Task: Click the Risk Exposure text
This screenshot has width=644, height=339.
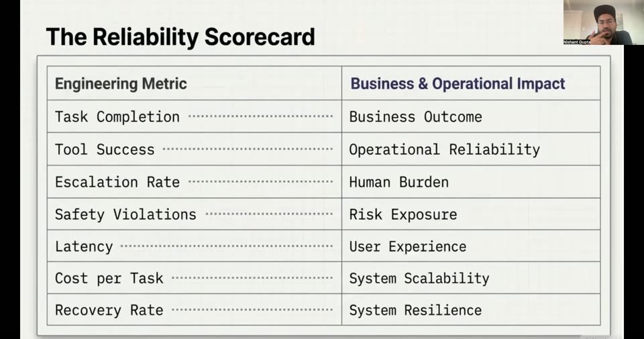Action: click(403, 214)
